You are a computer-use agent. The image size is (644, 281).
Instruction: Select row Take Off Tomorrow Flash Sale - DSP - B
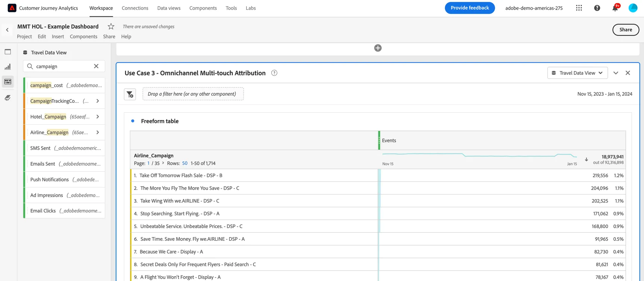pyautogui.click(x=181, y=175)
